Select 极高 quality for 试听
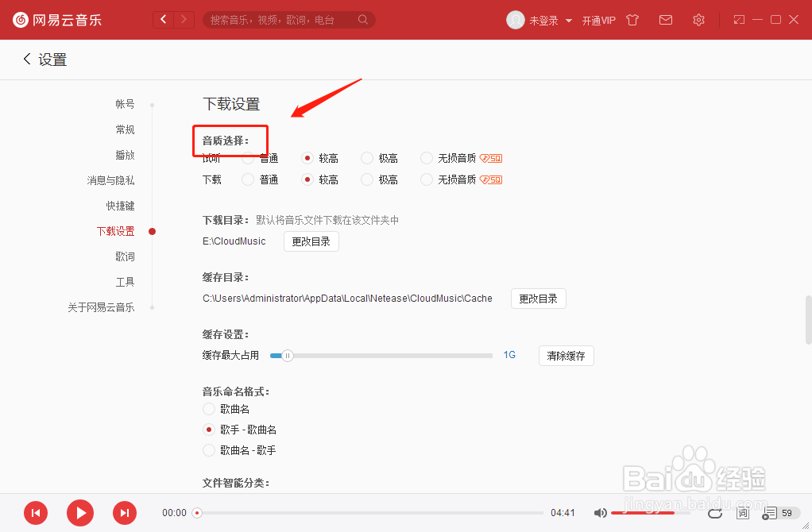This screenshot has width=812, height=532. 367,158
